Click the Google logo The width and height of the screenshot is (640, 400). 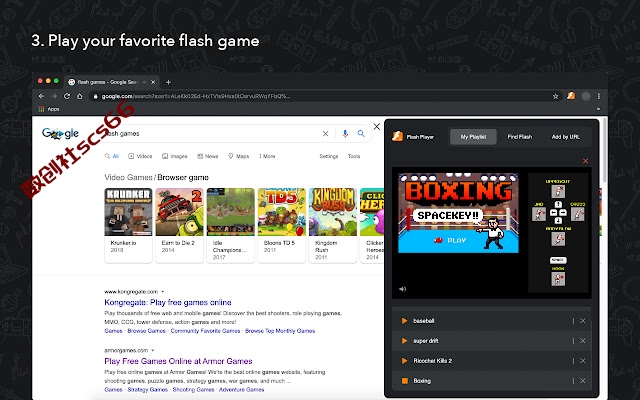(x=60, y=133)
